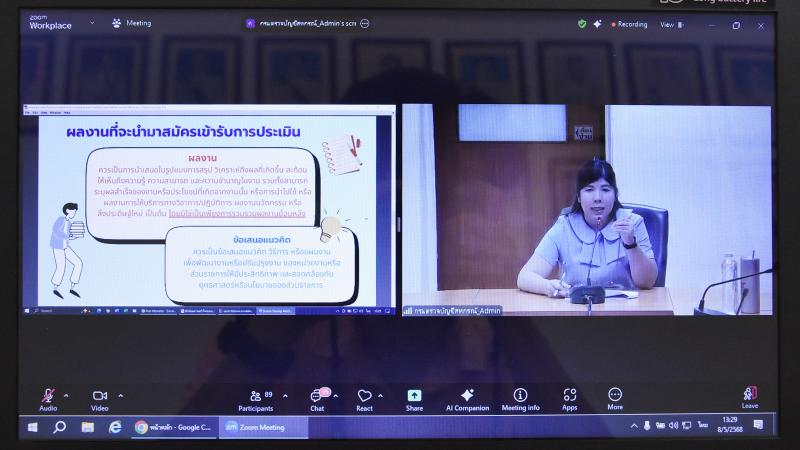Show Meeting info details

[520, 400]
